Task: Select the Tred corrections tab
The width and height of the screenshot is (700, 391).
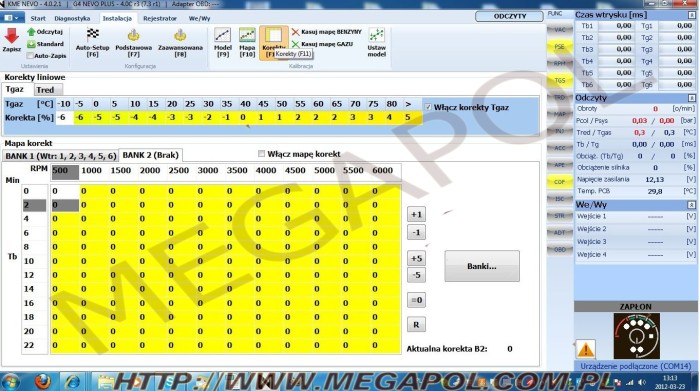Action: [x=45, y=90]
